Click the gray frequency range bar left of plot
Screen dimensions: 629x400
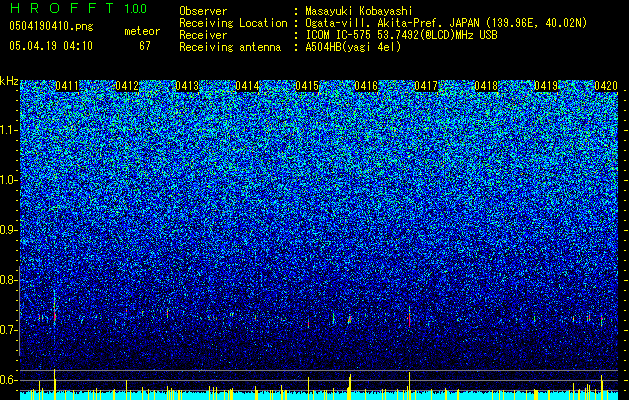(x=19, y=310)
